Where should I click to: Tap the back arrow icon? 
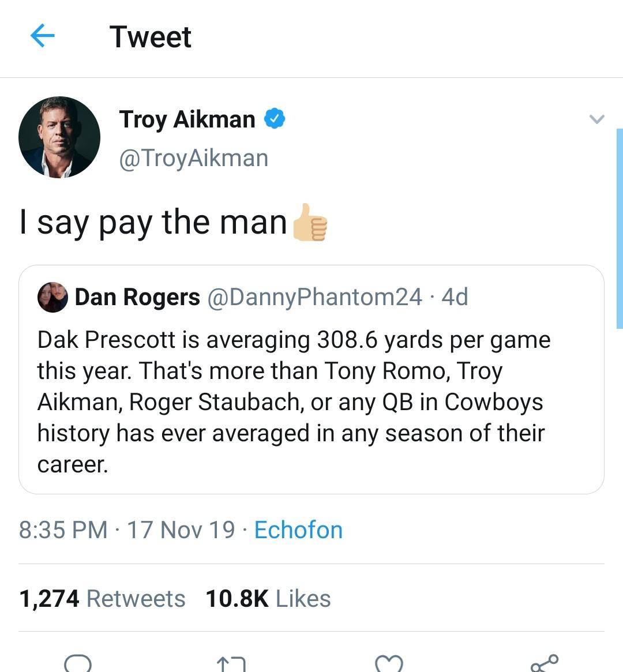click(42, 36)
